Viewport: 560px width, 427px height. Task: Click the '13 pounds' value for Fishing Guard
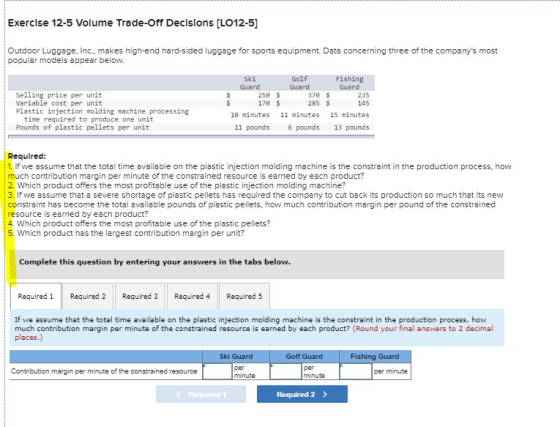pos(351,127)
